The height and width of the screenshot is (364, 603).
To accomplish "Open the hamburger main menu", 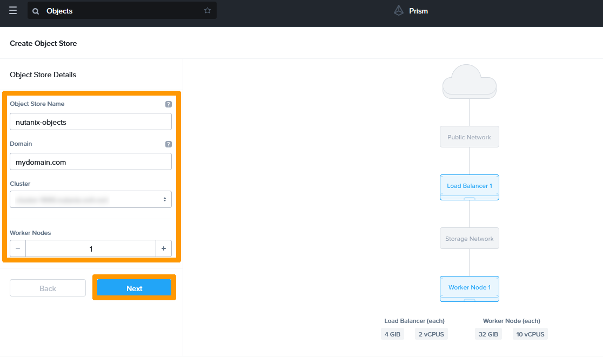I will click(13, 11).
